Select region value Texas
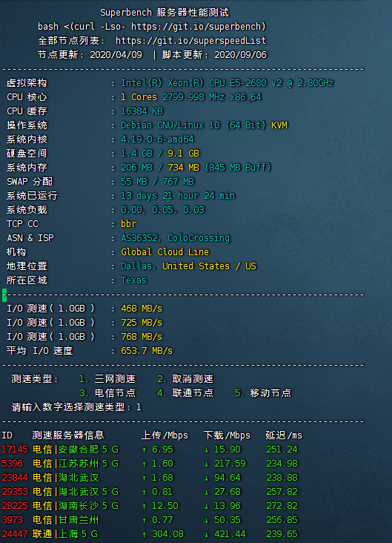Image resolution: width=392 pixels, height=543 pixels. tap(133, 280)
